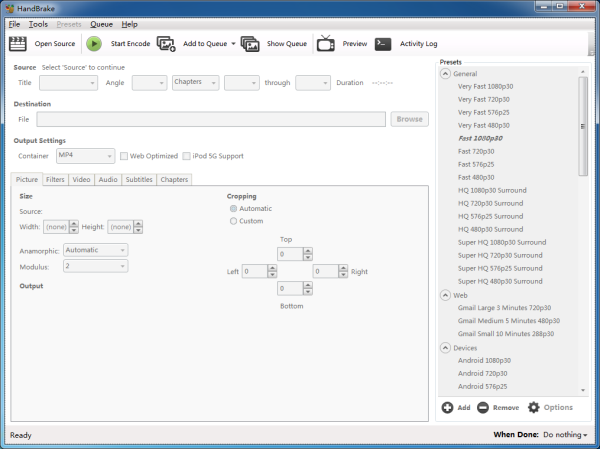
Task: Select the Android 1080p30 preset
Action: tap(484, 361)
